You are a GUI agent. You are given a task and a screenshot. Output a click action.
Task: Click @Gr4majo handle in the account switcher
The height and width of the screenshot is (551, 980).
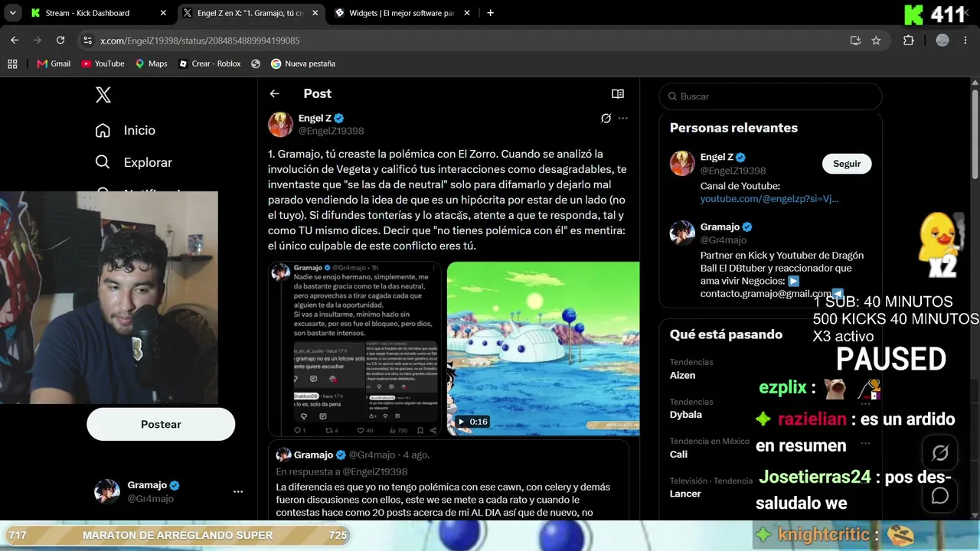pyautogui.click(x=151, y=498)
